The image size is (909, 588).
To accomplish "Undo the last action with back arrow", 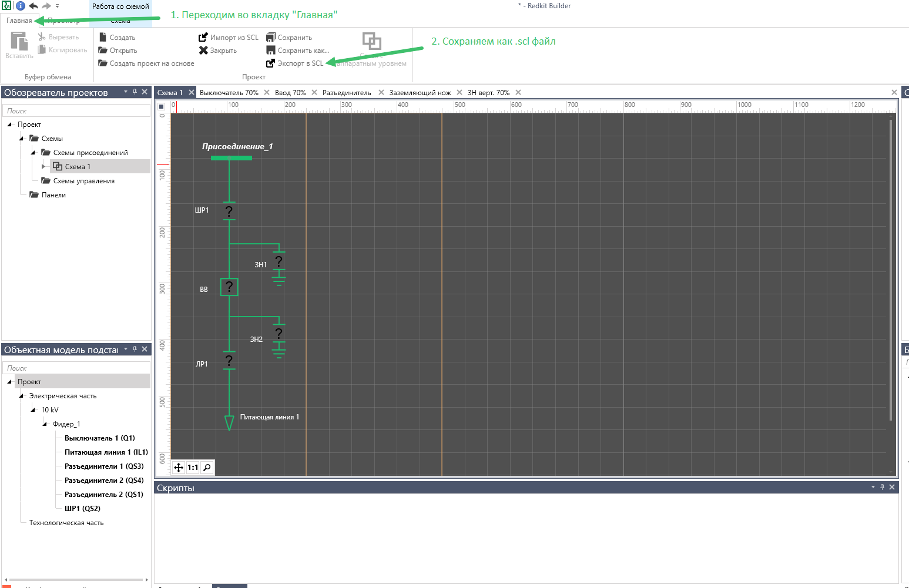I will pyautogui.click(x=33, y=6).
